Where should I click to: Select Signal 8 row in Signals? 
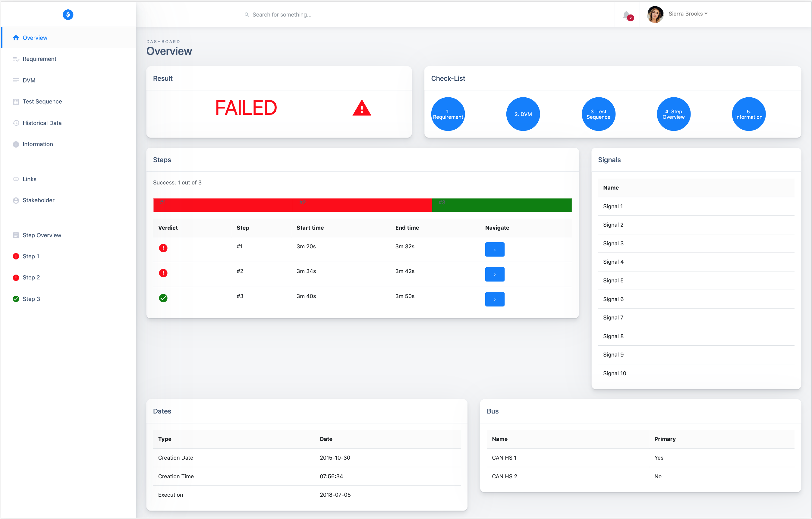pos(696,336)
